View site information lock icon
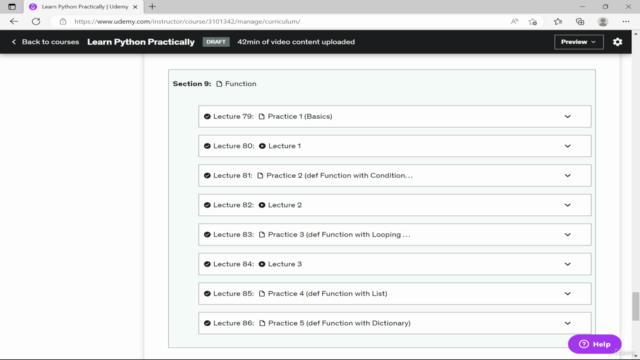The height and width of the screenshot is (360, 640). point(63,21)
